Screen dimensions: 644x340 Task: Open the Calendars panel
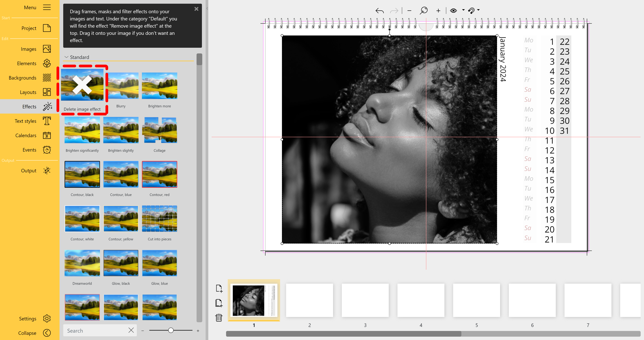[x=25, y=135]
